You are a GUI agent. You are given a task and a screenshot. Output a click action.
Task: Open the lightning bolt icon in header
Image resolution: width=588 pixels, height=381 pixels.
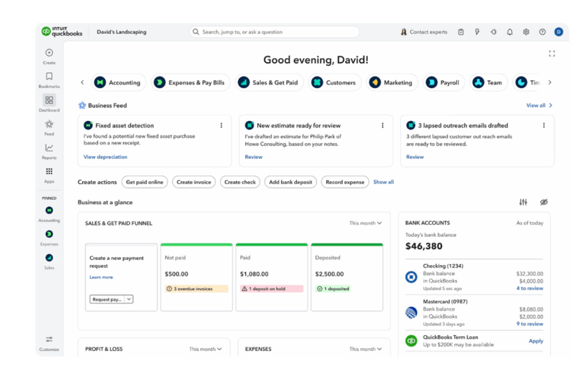[477, 32]
